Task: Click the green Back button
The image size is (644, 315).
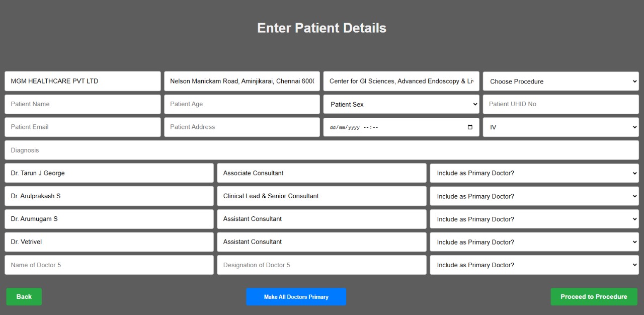Action: (24, 296)
